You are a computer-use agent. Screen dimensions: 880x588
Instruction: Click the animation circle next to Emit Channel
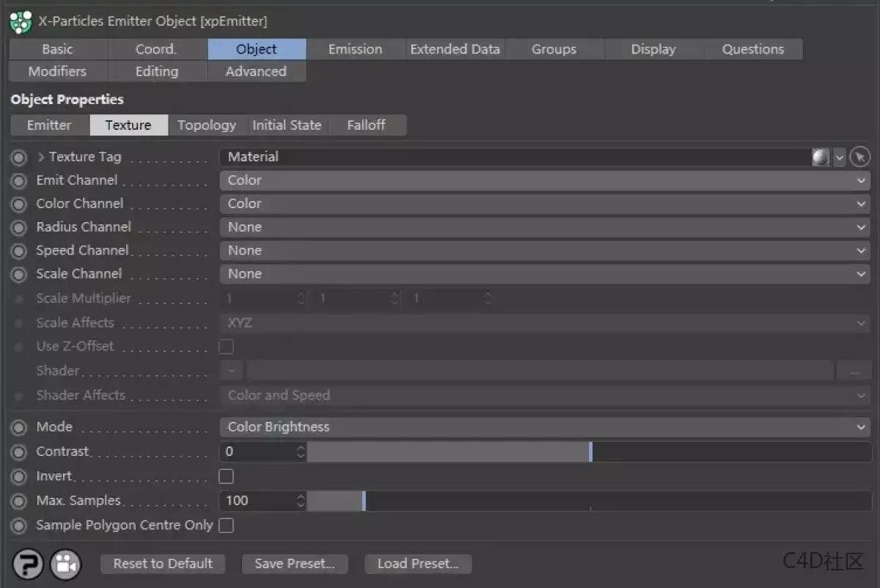[18, 180]
